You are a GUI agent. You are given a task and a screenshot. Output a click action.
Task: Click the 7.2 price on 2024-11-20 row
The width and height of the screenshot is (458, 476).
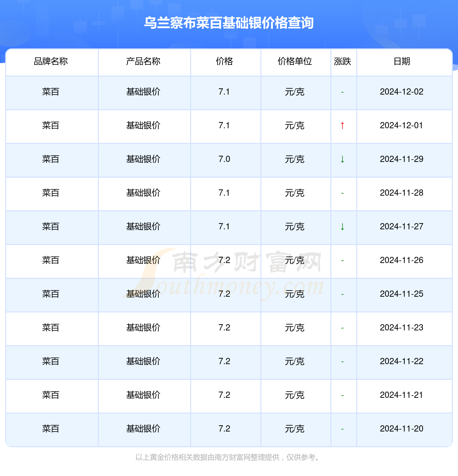click(224, 429)
